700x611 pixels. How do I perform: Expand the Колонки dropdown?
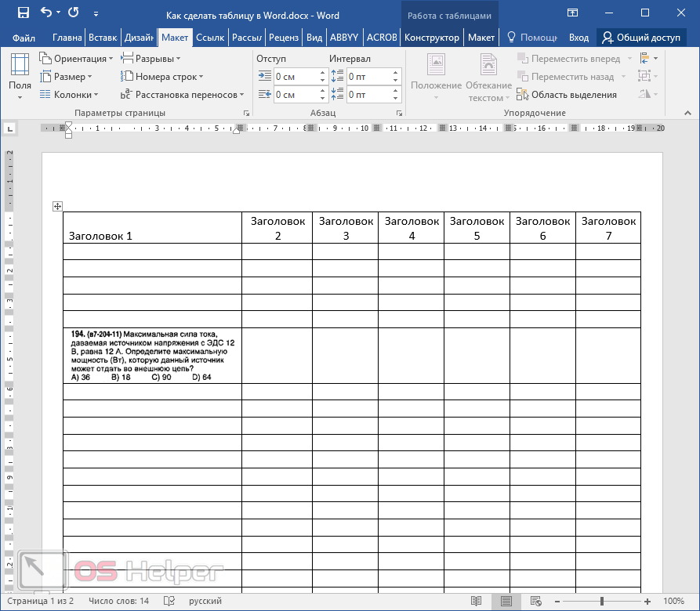pyautogui.click(x=69, y=95)
